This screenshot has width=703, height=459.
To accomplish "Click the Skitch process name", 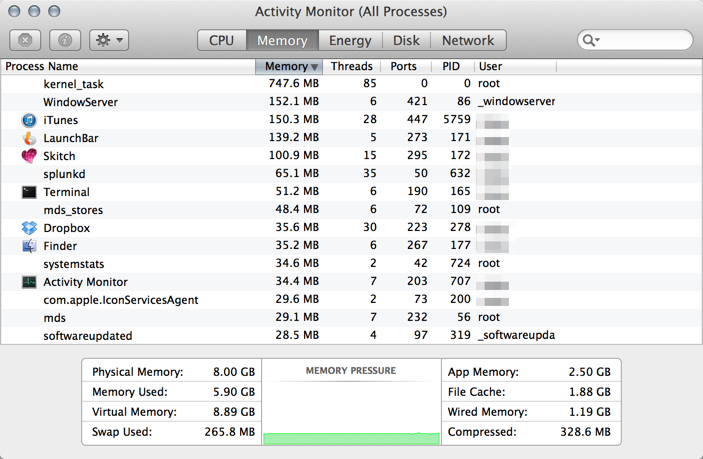I will click(59, 156).
